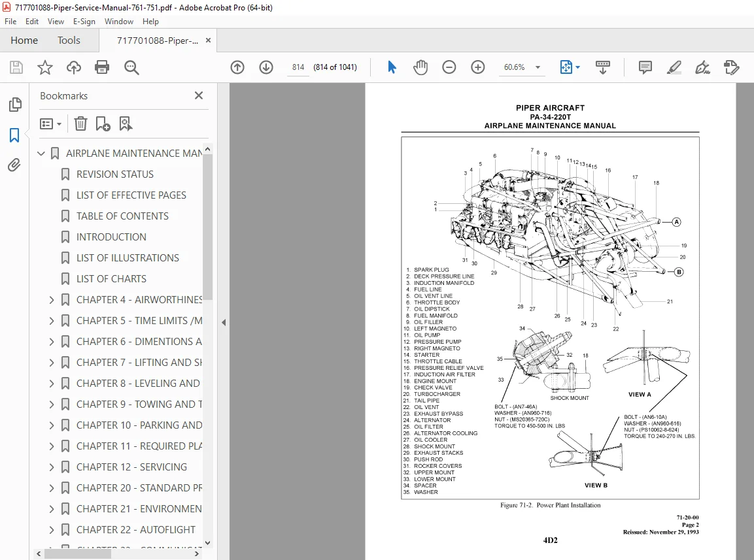Click the scrolling mode keyboard icon

pos(602,67)
